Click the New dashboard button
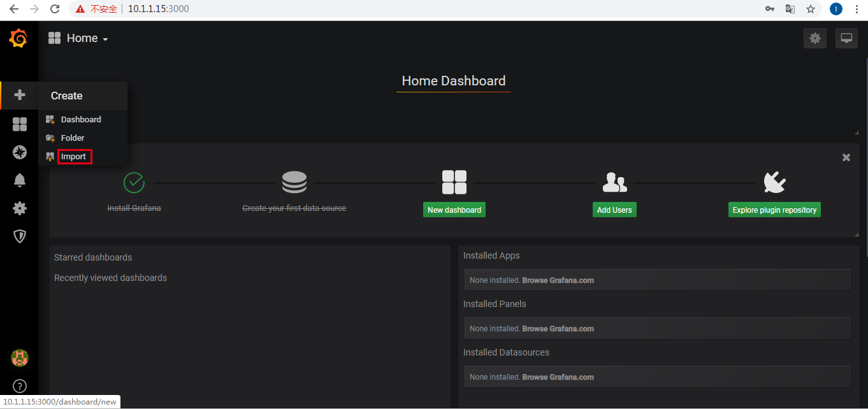 (454, 210)
